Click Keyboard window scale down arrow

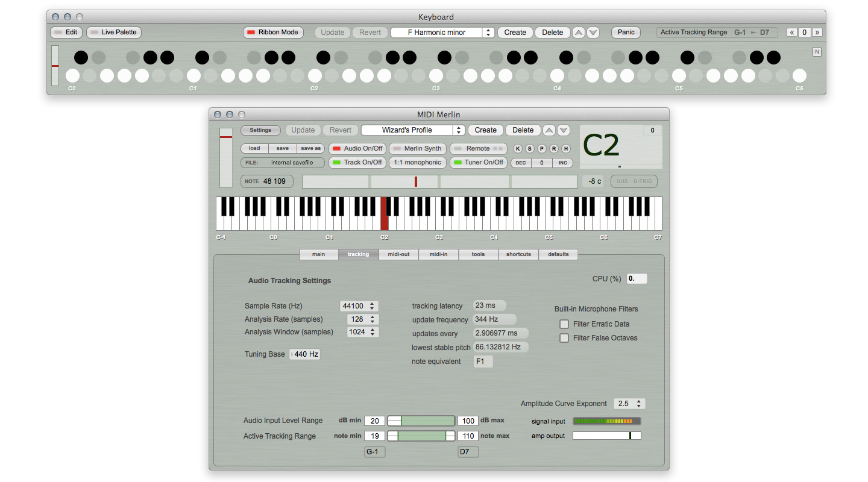coord(593,33)
